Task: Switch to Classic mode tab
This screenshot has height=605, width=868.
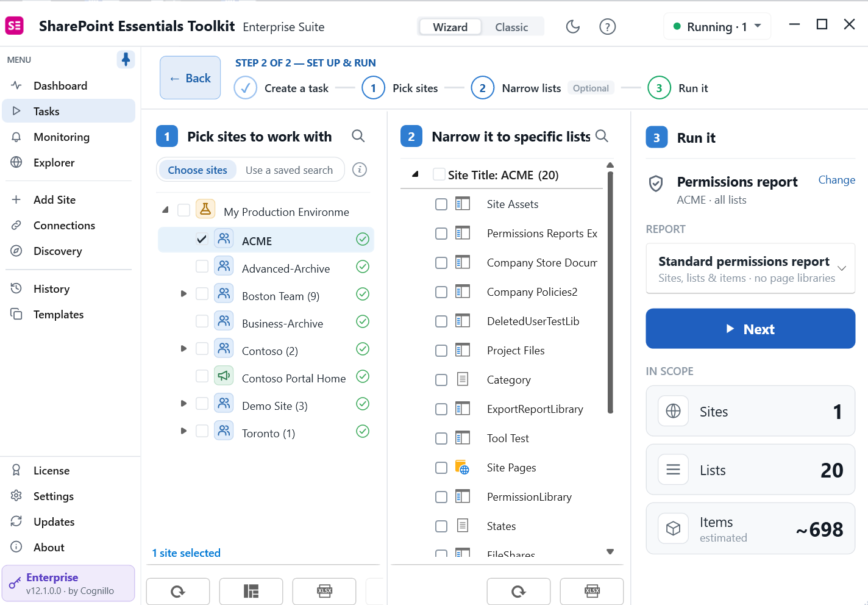Action: coord(511,27)
